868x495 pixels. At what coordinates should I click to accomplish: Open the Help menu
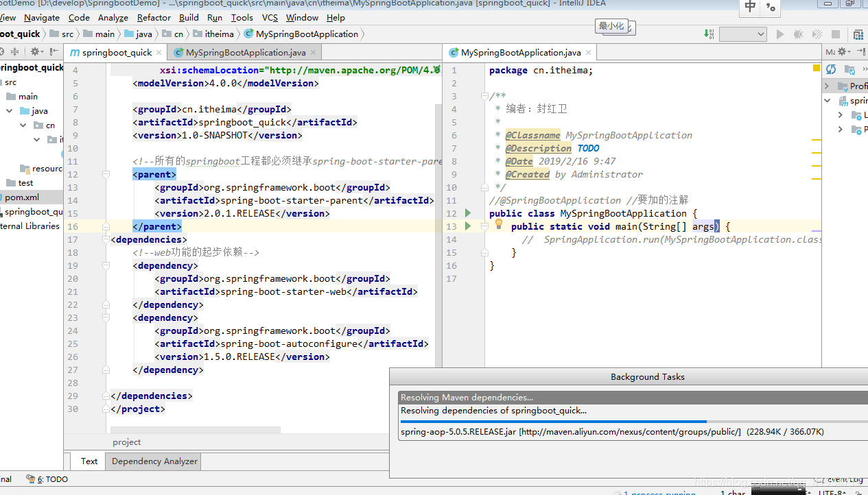336,18
